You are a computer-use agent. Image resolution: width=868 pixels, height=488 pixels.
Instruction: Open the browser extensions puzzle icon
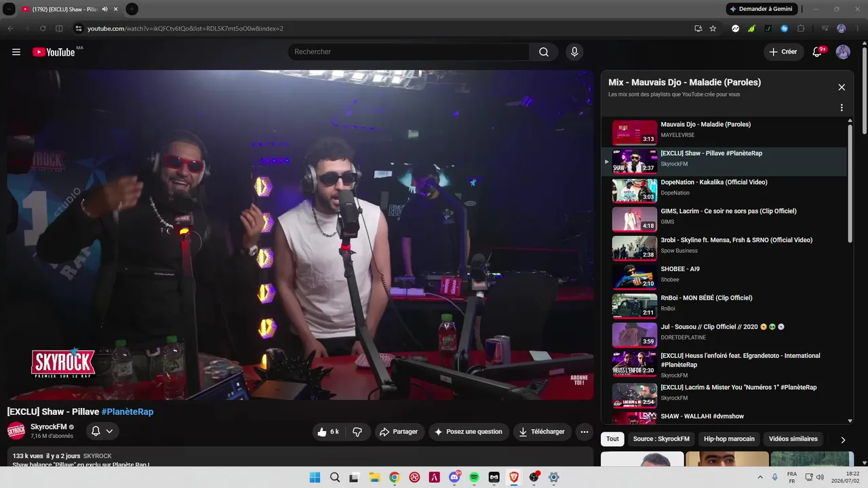point(801,28)
